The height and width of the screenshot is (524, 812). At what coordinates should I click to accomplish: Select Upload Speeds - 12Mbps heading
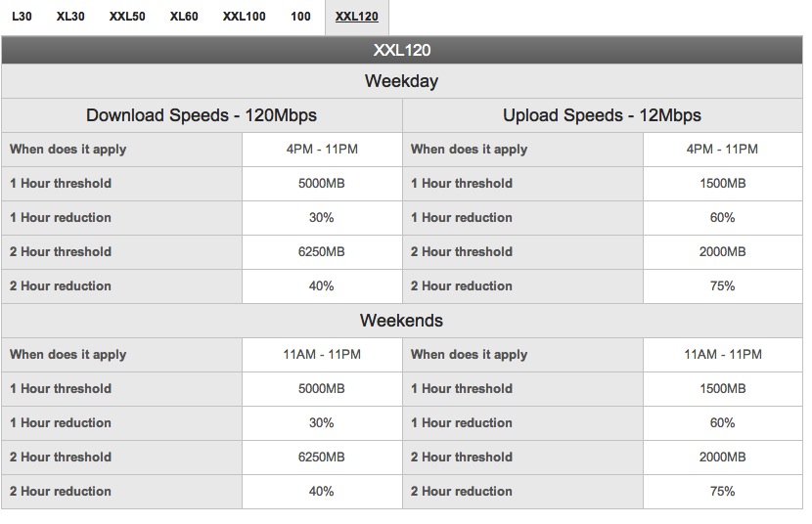(x=603, y=115)
